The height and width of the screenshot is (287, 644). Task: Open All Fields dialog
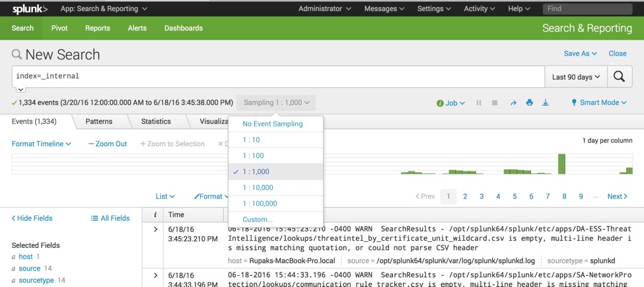coord(110,218)
